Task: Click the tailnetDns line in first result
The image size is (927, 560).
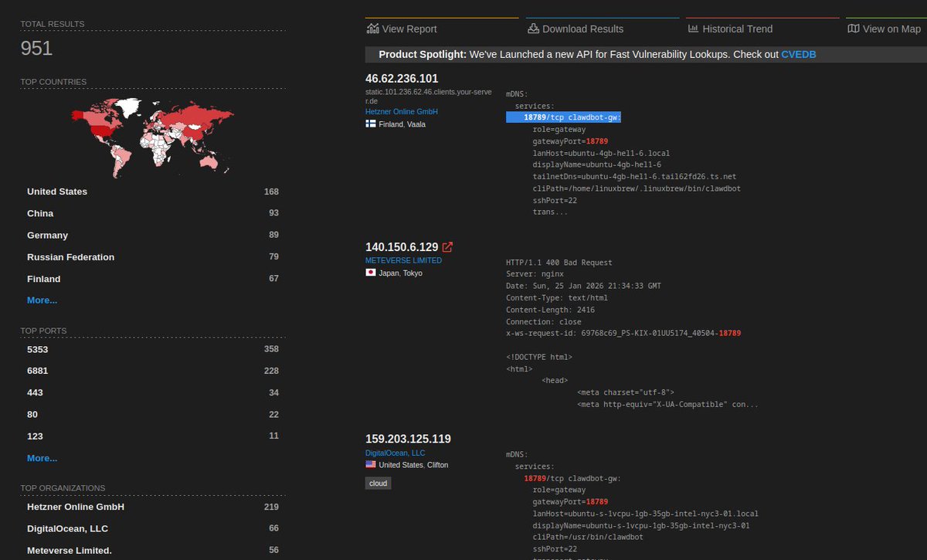Action: [x=634, y=177]
